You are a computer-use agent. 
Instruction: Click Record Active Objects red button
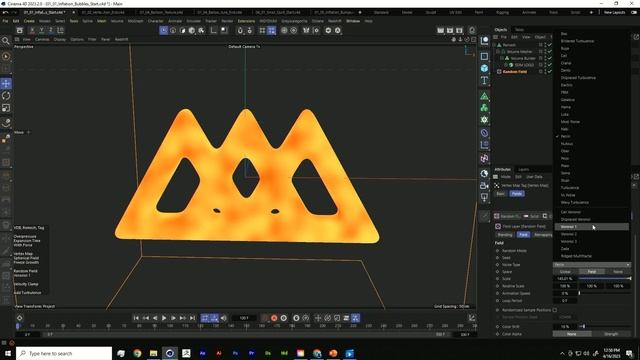[x=274, y=318]
